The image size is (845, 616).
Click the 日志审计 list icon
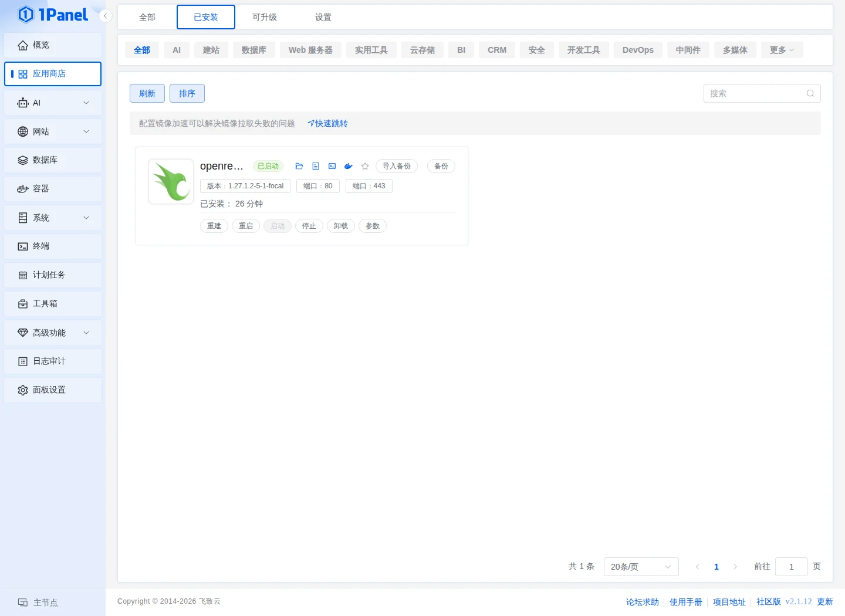(x=23, y=361)
